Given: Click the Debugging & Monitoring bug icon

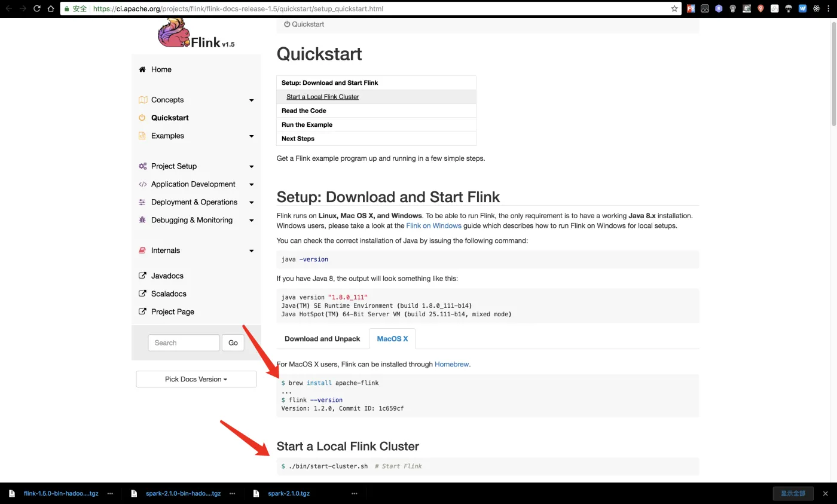Looking at the screenshot, I should pos(142,220).
